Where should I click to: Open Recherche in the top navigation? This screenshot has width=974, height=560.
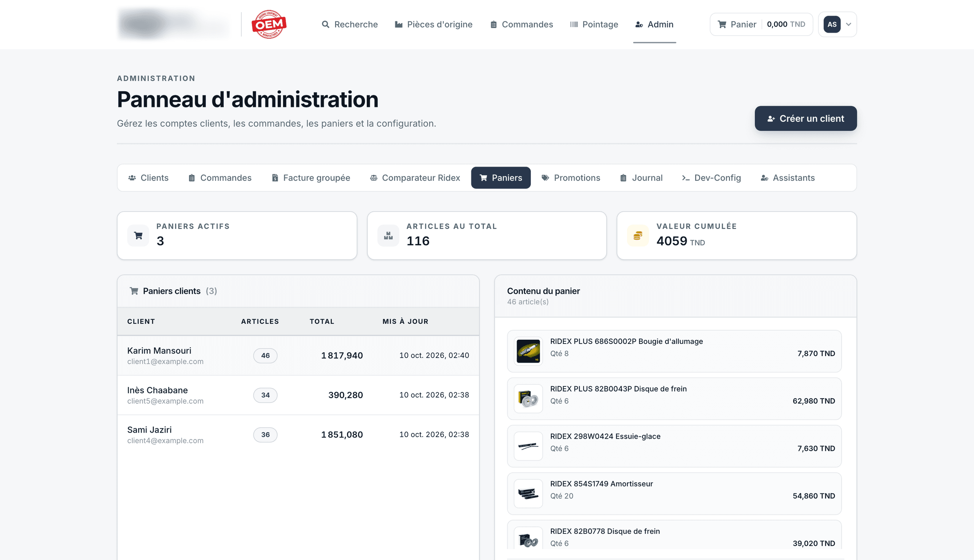tap(350, 24)
